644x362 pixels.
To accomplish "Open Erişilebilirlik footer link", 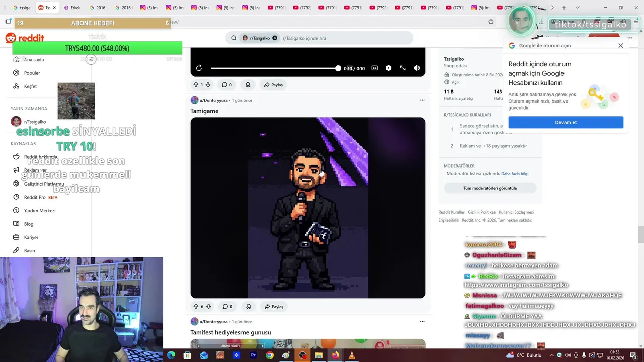I will click(x=449, y=220).
